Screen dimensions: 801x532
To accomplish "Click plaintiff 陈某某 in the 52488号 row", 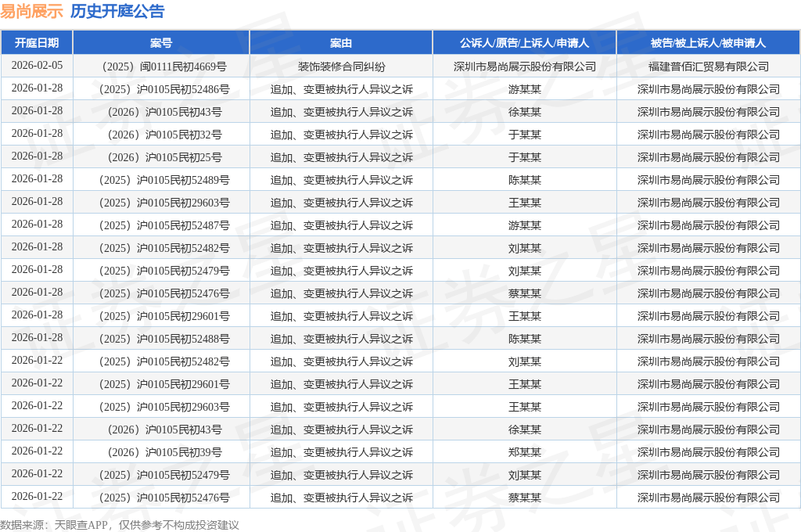I will (525, 339).
